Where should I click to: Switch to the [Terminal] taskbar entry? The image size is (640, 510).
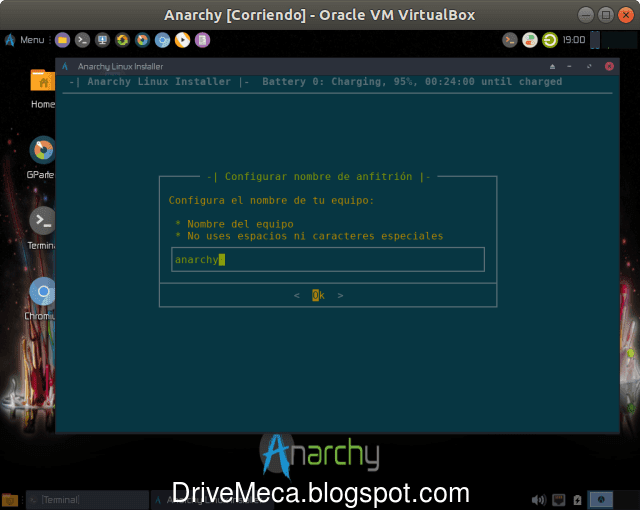click(x=87, y=500)
